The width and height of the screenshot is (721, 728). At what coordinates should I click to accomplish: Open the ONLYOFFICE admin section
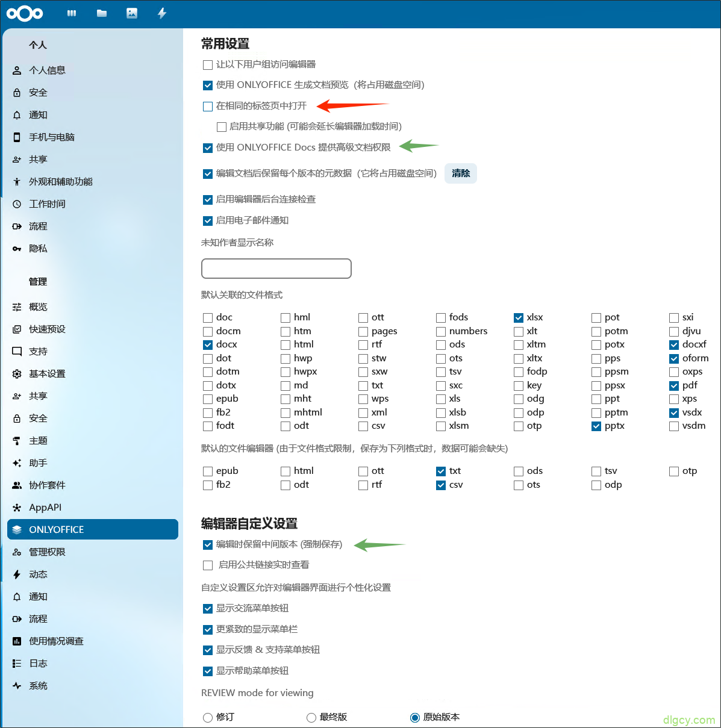click(93, 530)
